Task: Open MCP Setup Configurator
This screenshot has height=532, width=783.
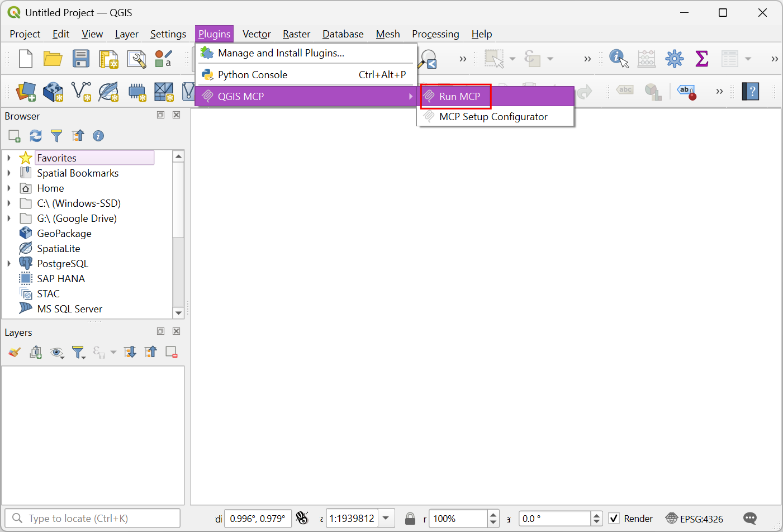Action: pos(496,117)
